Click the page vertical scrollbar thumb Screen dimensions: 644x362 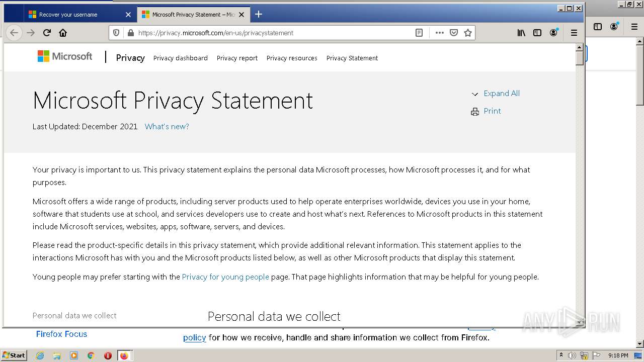[579, 58]
